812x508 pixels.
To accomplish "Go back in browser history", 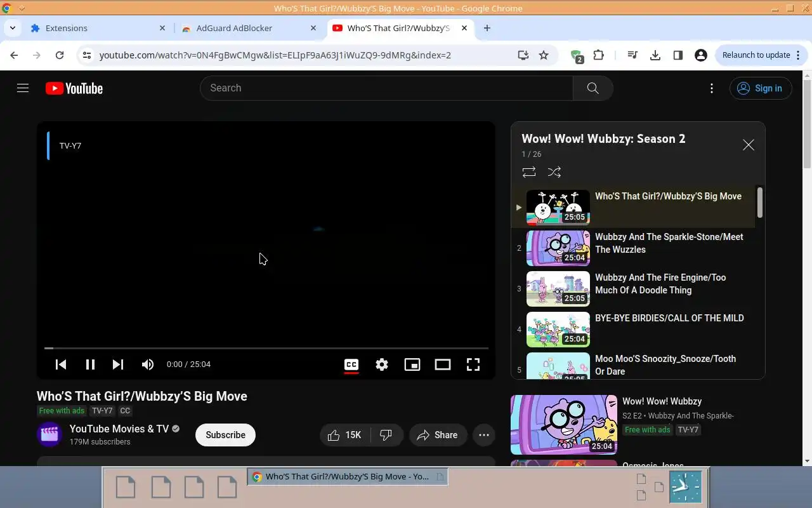I will coord(14,55).
